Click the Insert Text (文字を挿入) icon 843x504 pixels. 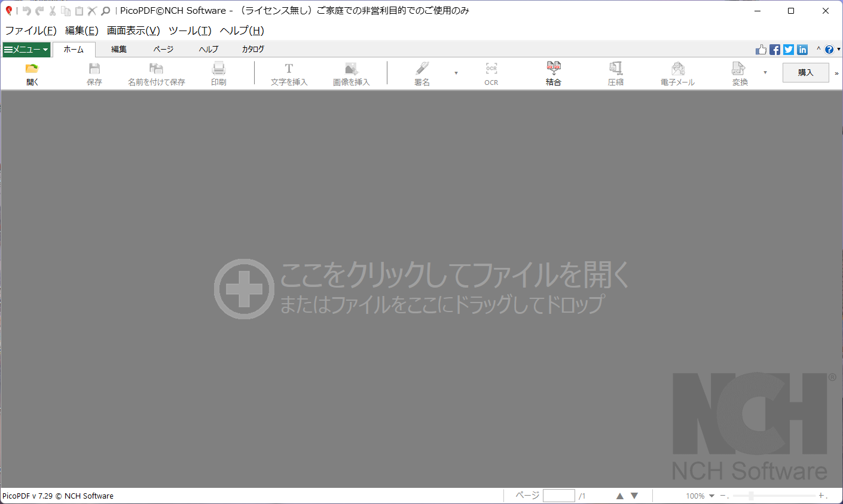pos(289,69)
